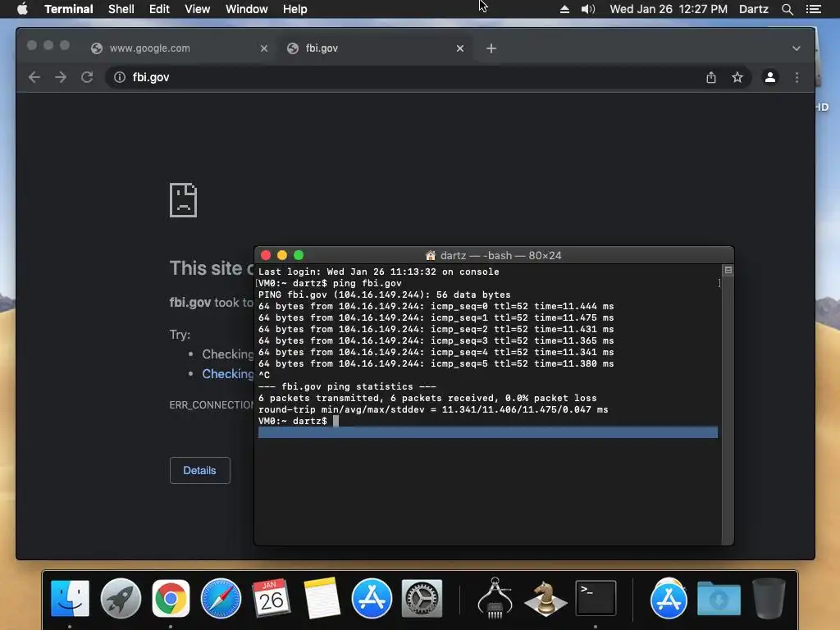Screen dimensions: 840x630
Task: Open Chess app in the dock
Action: point(545,598)
